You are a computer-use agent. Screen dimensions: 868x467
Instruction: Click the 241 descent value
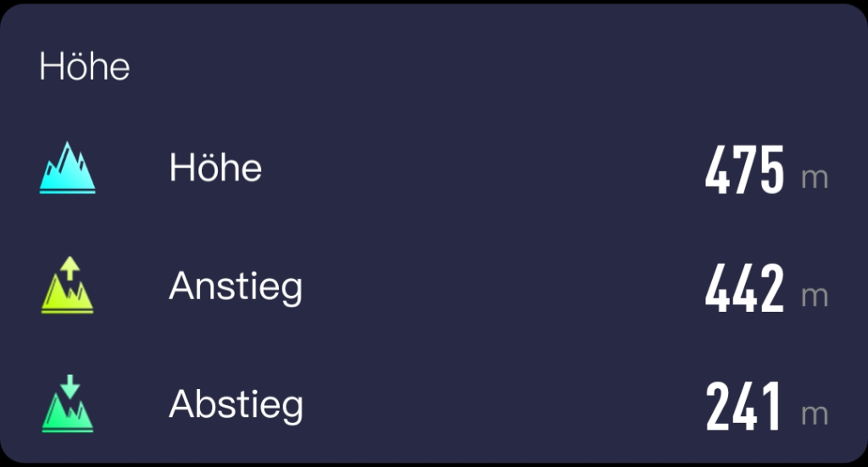744,408
